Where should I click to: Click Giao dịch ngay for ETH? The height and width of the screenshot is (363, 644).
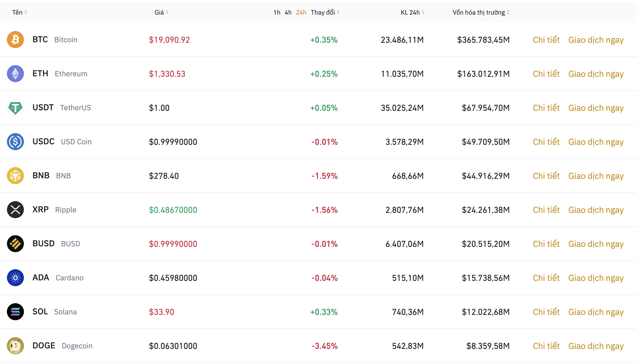click(x=596, y=74)
